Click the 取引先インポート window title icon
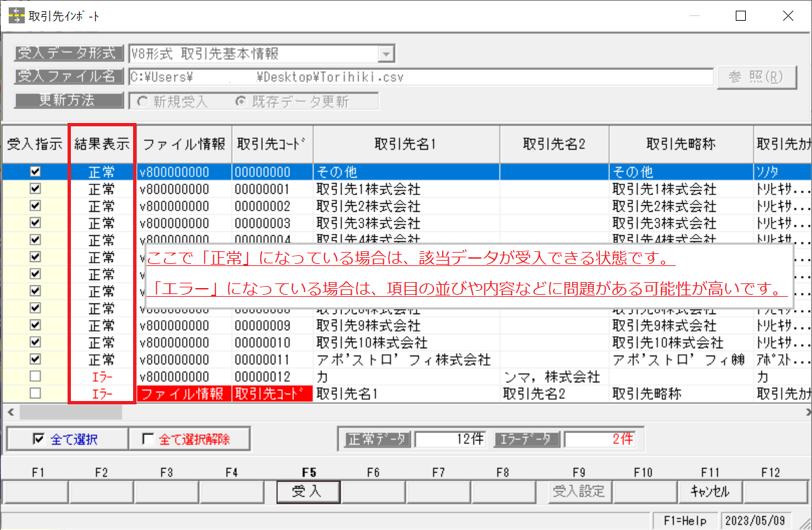 pyautogui.click(x=17, y=17)
